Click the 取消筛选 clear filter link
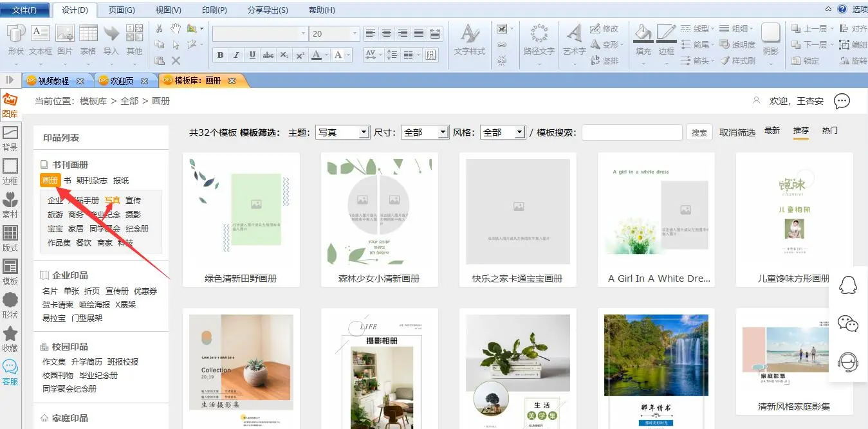 737,132
